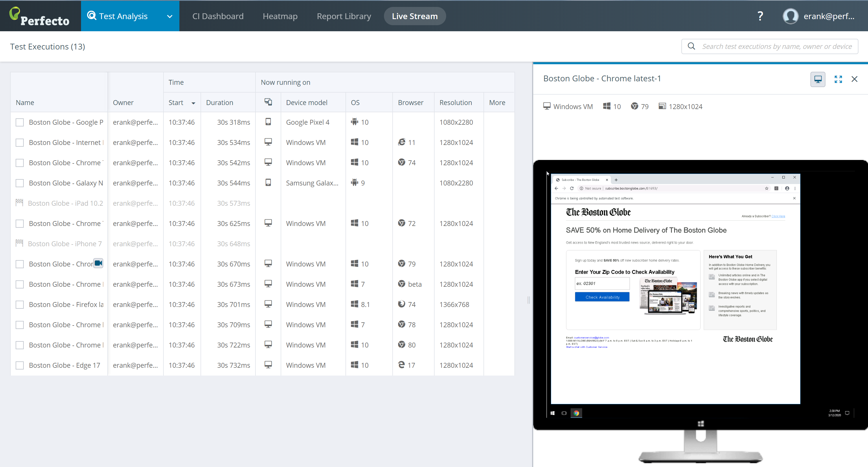Close the live stream preview panel
This screenshot has width=868, height=467.
coord(854,79)
